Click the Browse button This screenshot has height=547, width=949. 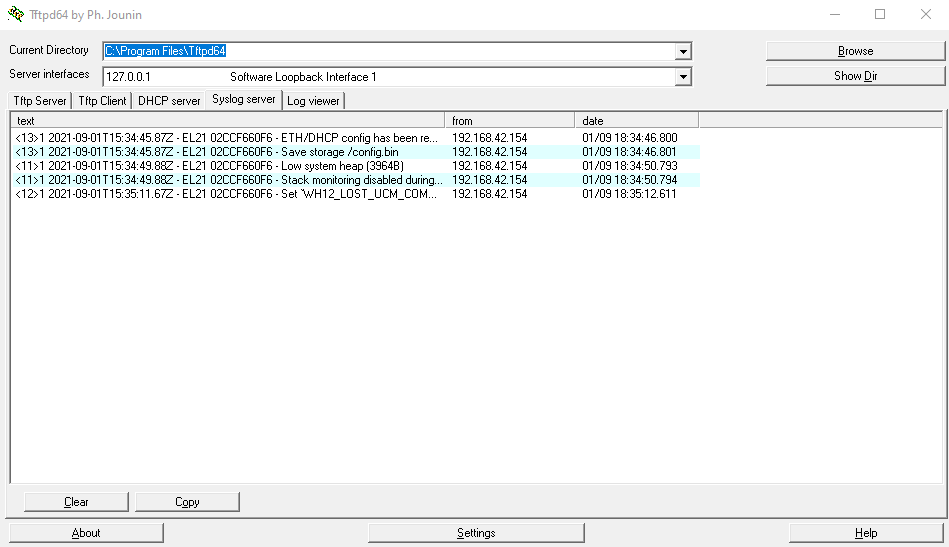tap(855, 51)
